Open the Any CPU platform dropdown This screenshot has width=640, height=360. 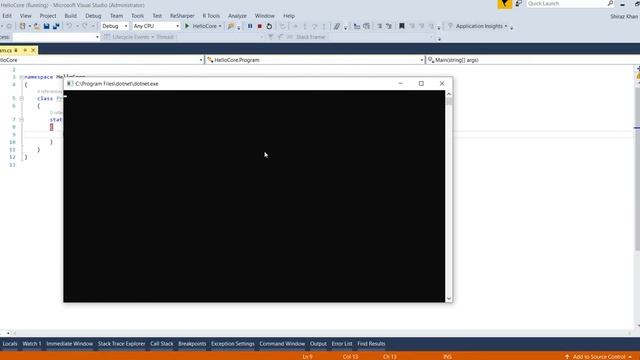(x=177, y=26)
